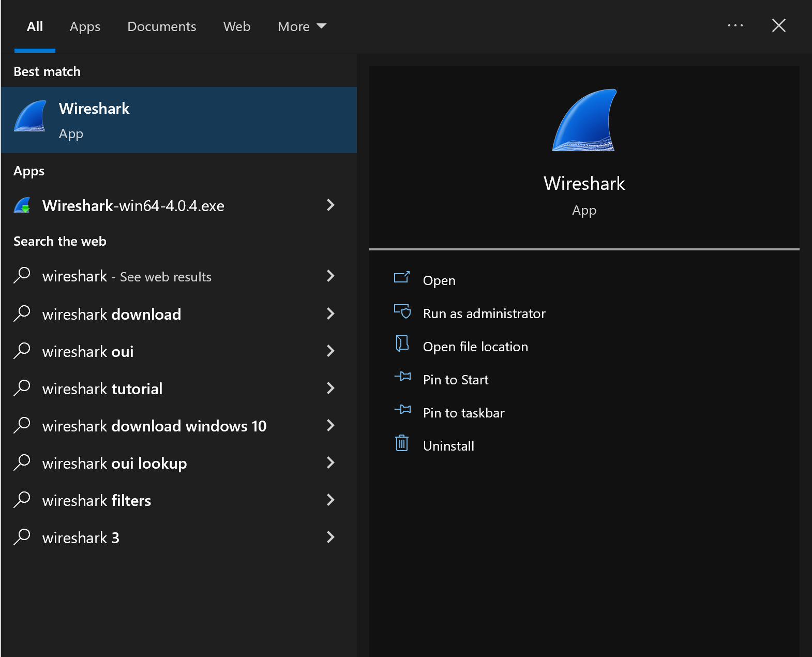The image size is (812, 657).
Task: Choose Run as administrator
Action: point(484,313)
